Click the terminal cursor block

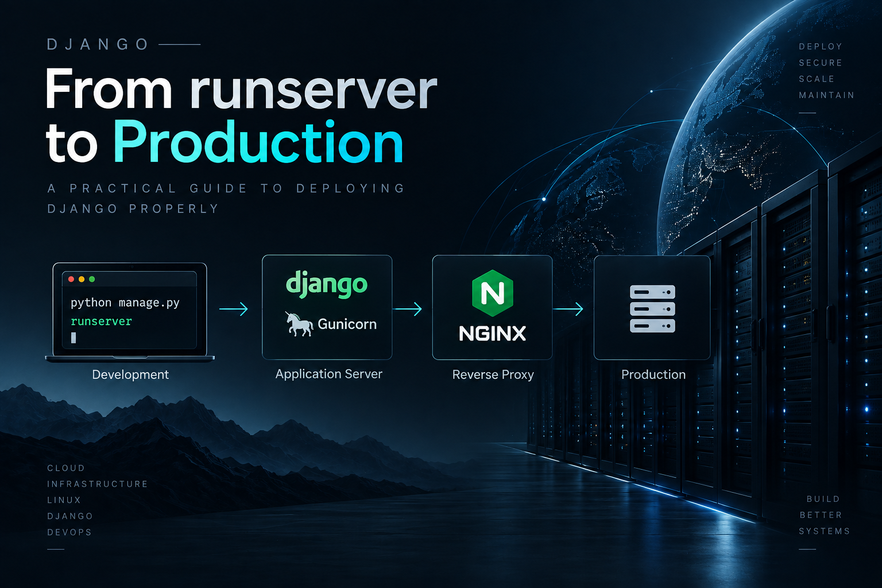tap(73, 338)
